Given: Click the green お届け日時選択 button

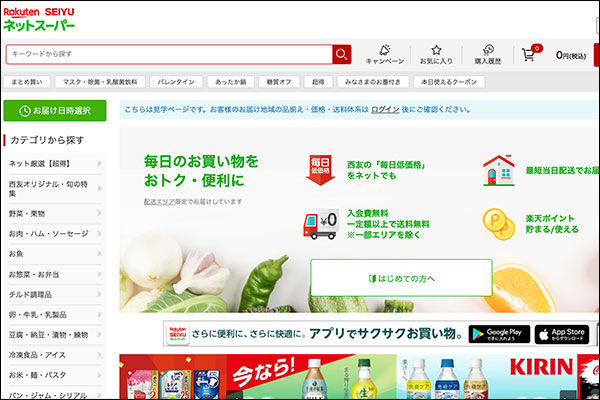Looking at the screenshot, I should click(55, 111).
